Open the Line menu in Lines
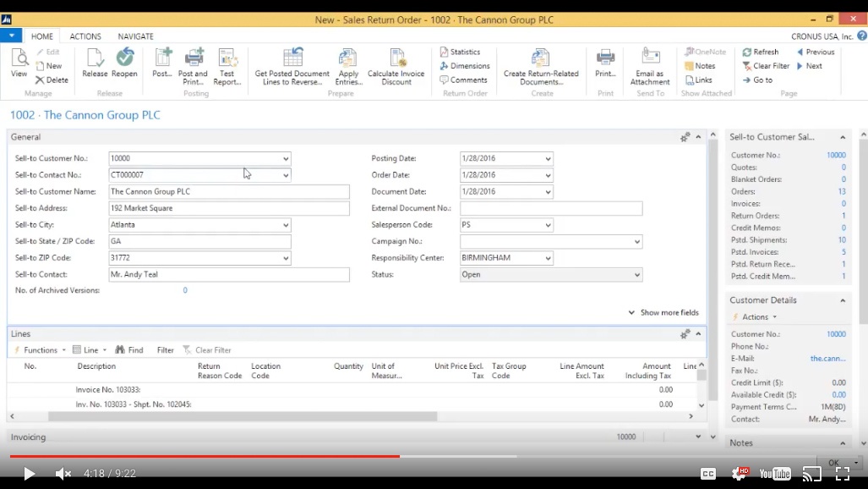This screenshot has width=868, height=489. pyautogui.click(x=90, y=350)
